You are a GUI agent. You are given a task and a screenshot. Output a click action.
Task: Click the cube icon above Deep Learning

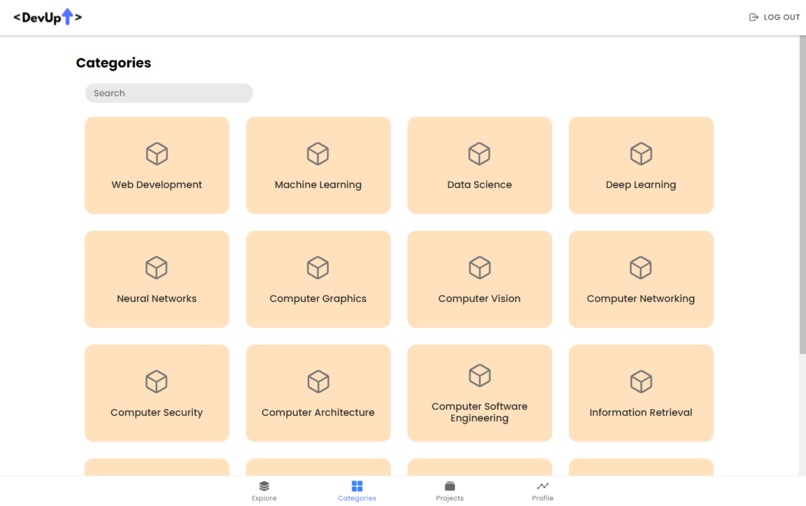(x=641, y=154)
